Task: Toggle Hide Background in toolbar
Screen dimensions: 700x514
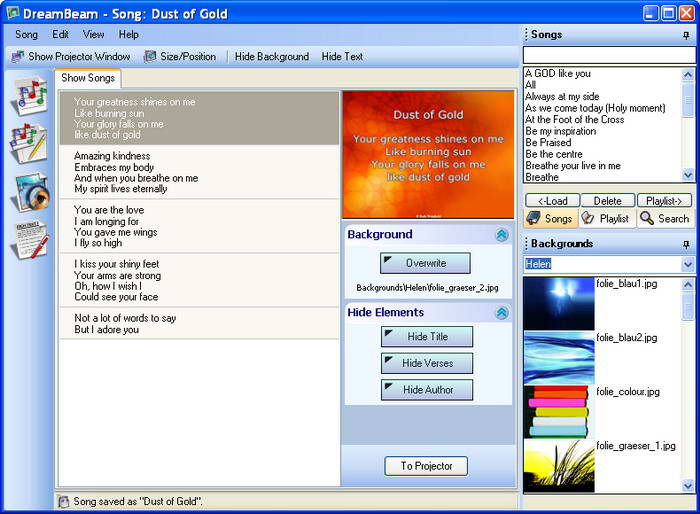Action: (271, 57)
